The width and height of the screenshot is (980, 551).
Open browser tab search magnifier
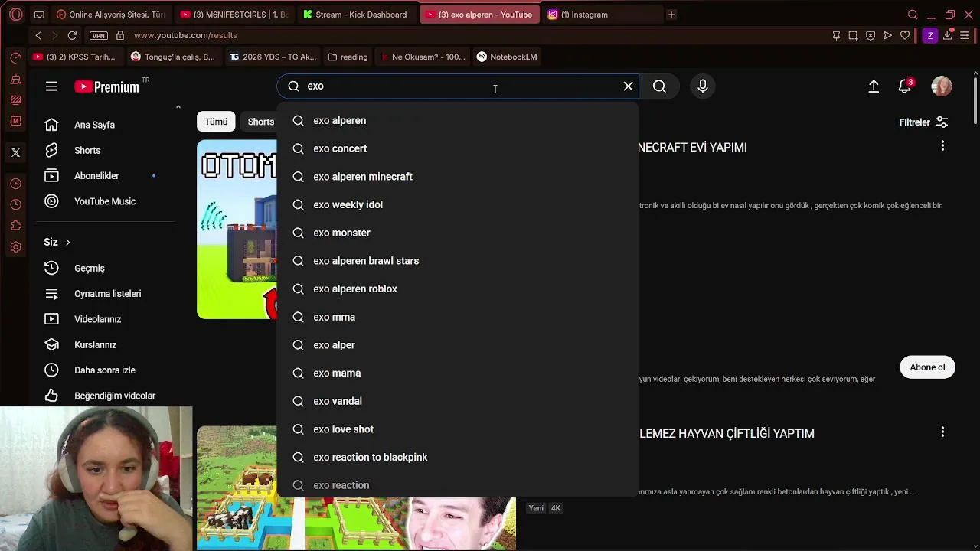[x=913, y=15]
